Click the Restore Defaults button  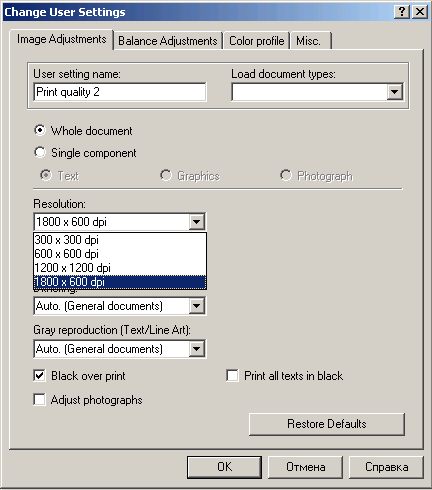click(327, 424)
